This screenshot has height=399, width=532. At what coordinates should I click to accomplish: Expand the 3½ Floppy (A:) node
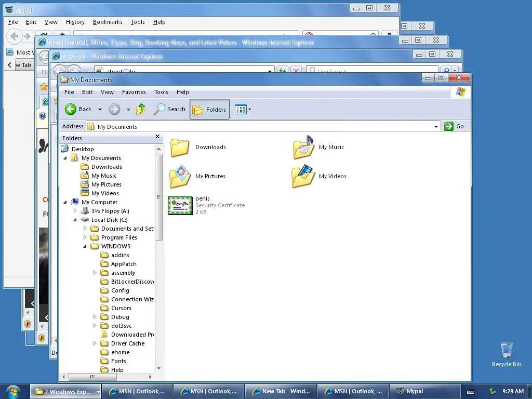coord(75,211)
